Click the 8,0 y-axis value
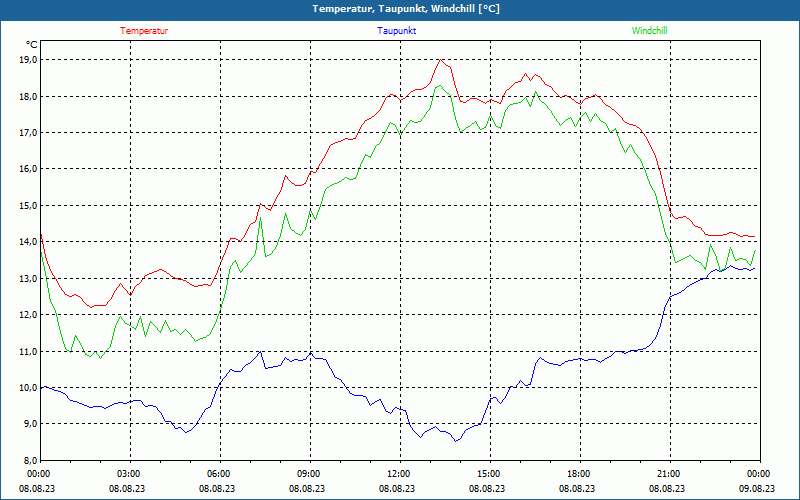 pos(30,460)
